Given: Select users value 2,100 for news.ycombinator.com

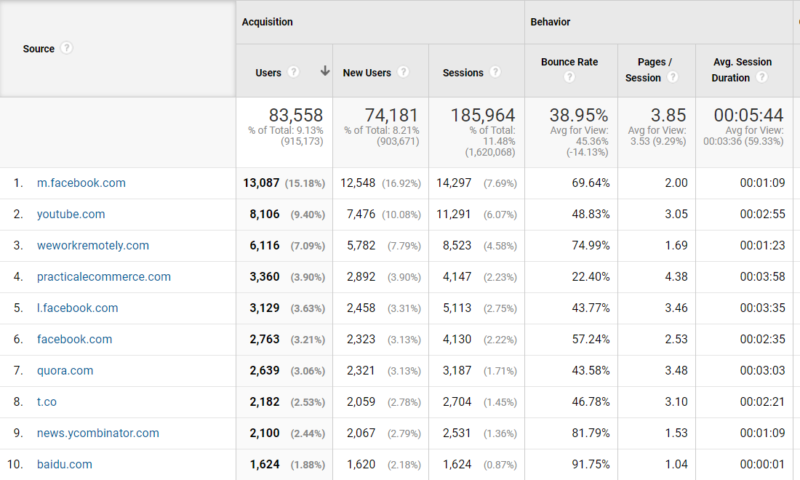Looking at the screenshot, I should 264,433.
